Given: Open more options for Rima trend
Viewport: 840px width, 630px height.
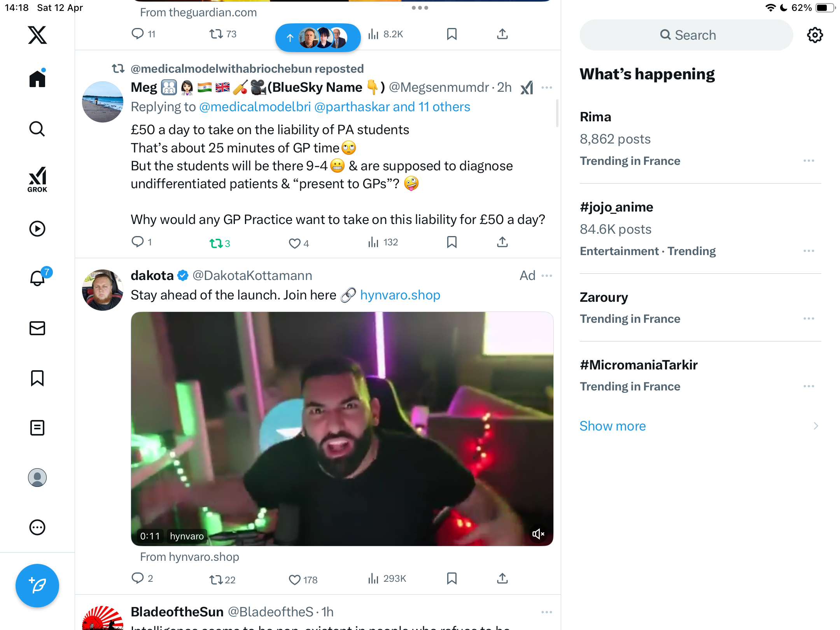Looking at the screenshot, I should 809,161.
